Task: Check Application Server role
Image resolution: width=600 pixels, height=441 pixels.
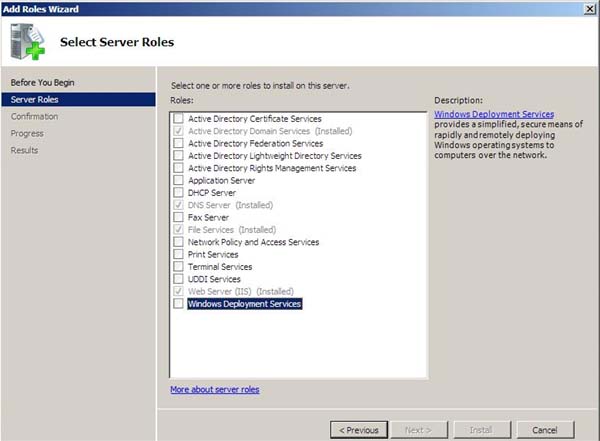Action: 178,180
